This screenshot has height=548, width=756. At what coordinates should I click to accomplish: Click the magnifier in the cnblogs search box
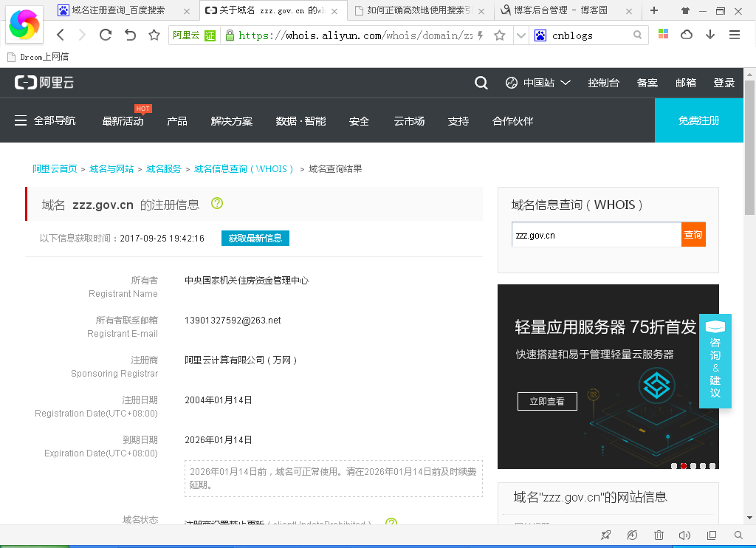(x=637, y=35)
